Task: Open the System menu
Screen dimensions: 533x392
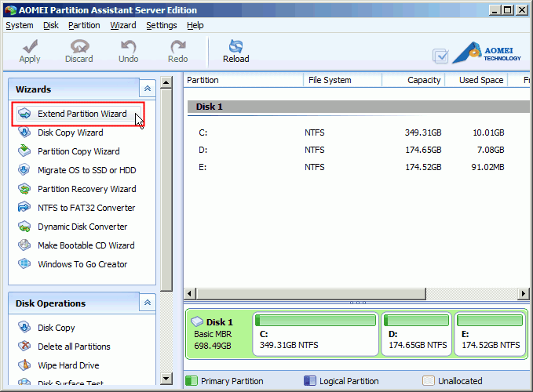Action: [x=20, y=25]
